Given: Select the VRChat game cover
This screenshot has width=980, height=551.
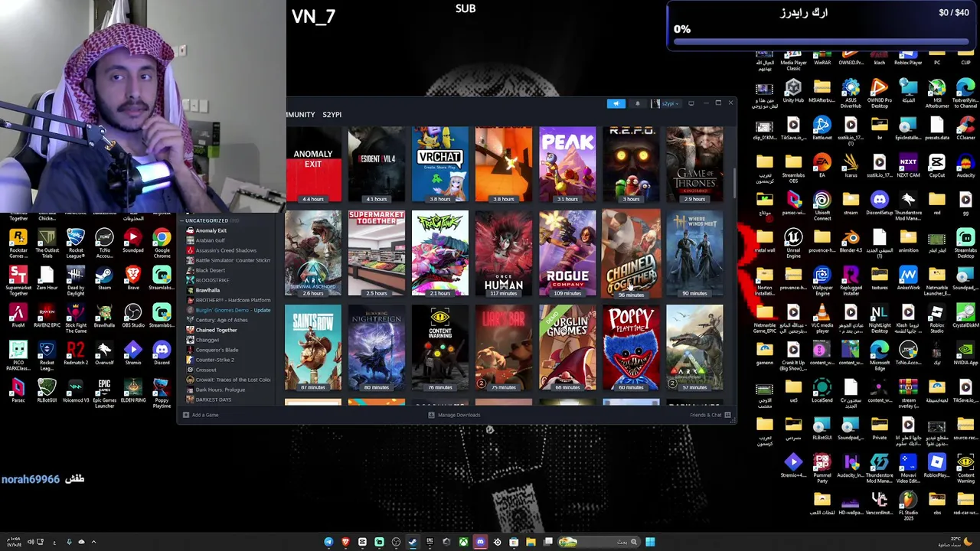Looking at the screenshot, I should pos(439,165).
